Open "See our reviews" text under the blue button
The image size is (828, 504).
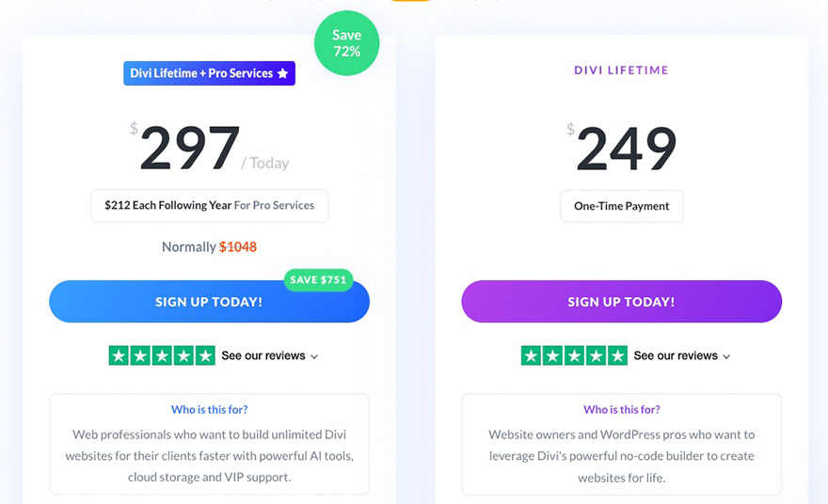[263, 355]
